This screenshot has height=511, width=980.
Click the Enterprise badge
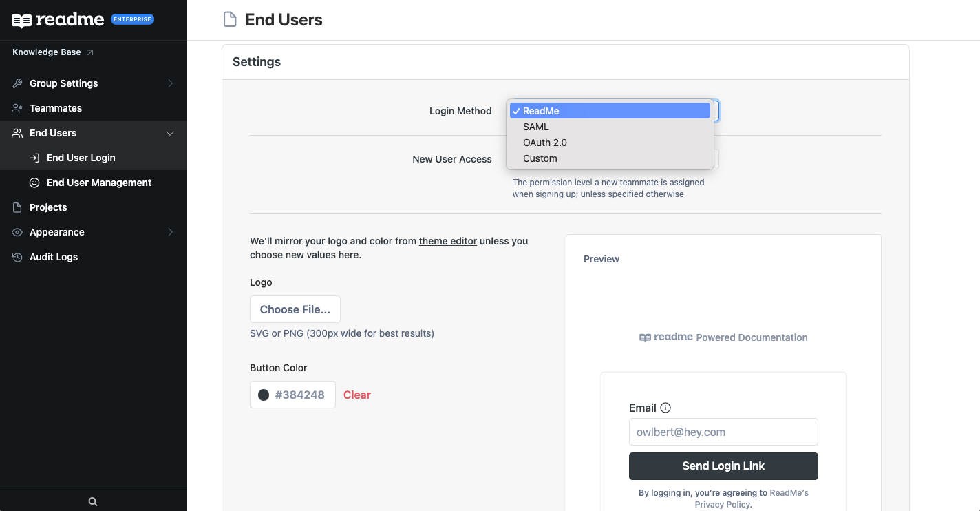[132, 20]
